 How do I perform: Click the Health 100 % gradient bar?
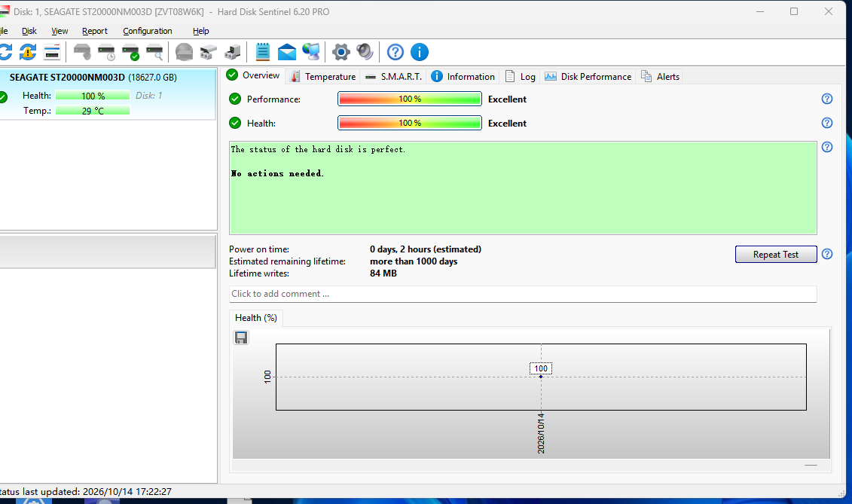pos(410,123)
